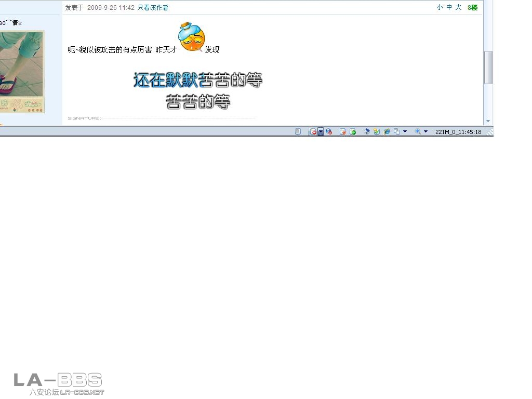Expand the copy options dropdown arrow
Image resolution: width=532 pixels, height=399 pixels.
tap(405, 131)
